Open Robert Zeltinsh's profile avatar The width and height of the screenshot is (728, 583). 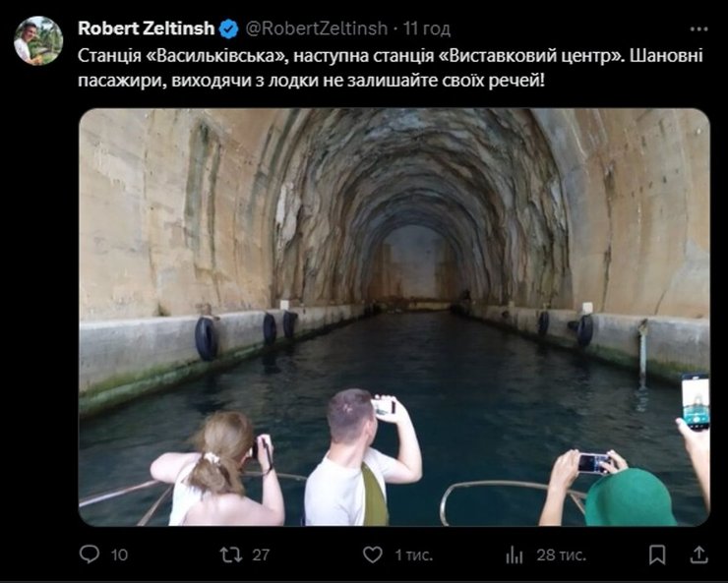[37, 40]
